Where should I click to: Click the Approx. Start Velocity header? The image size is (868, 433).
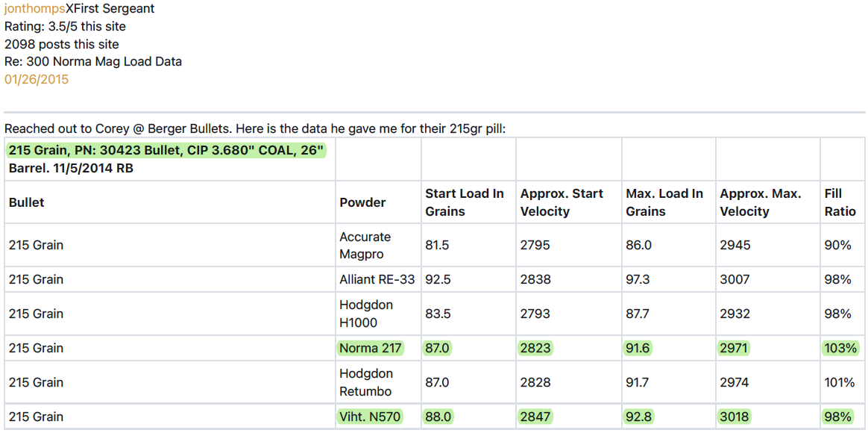(562, 202)
